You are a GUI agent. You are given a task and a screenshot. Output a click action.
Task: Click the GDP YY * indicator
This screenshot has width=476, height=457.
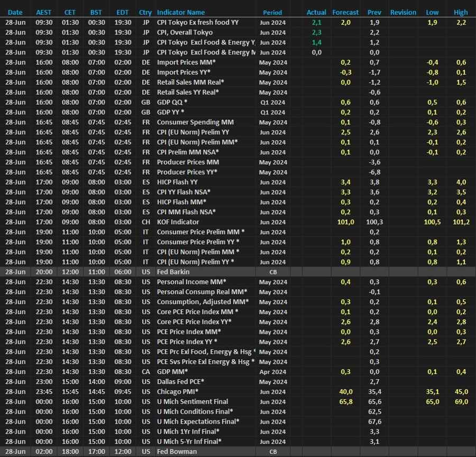[171, 112]
